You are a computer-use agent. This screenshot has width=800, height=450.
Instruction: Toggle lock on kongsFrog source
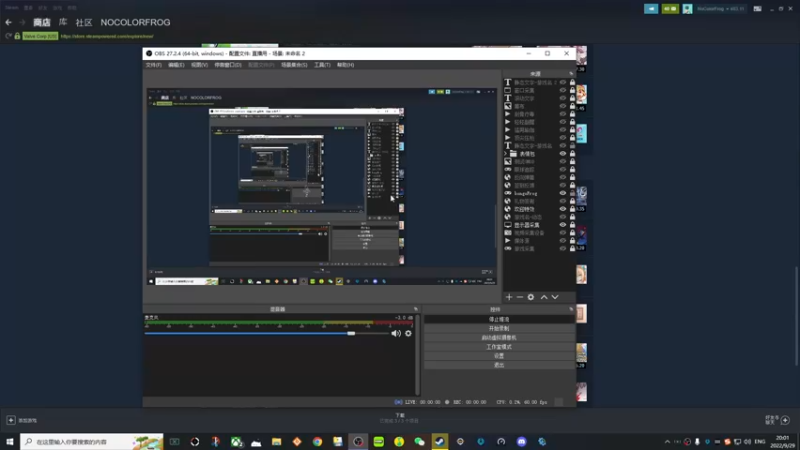[572, 193]
